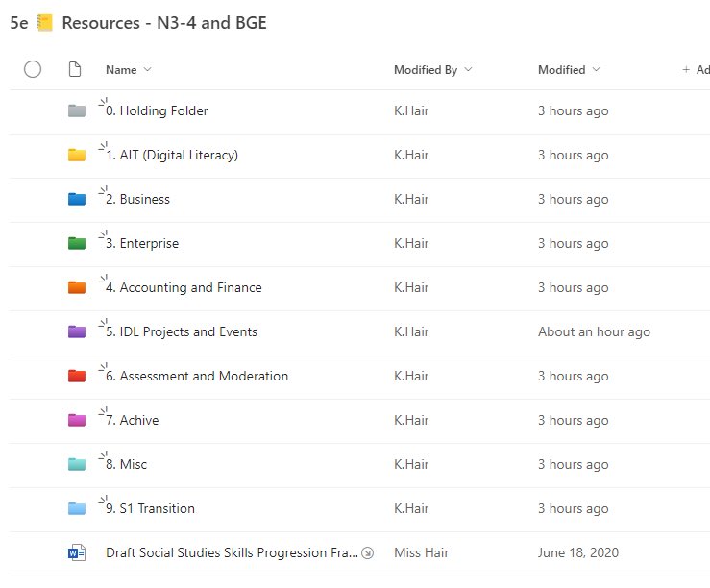Click '3 hours ago' in the AIT row
This screenshot has width=710, height=588.
[x=574, y=156]
